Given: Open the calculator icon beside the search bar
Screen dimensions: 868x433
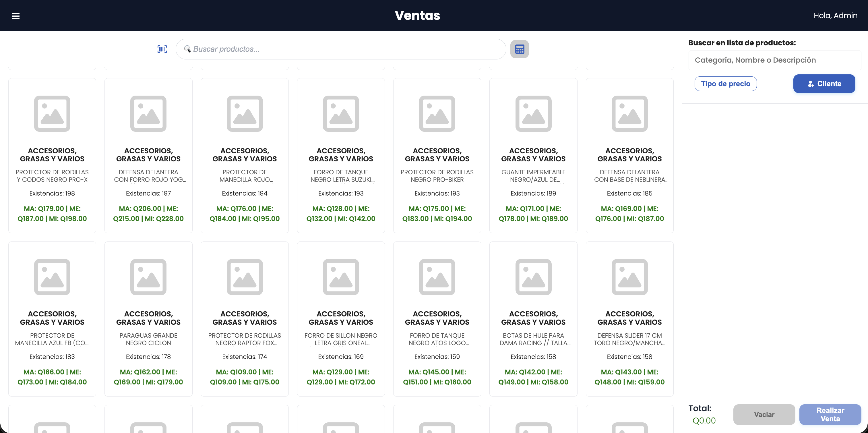Looking at the screenshot, I should point(520,49).
